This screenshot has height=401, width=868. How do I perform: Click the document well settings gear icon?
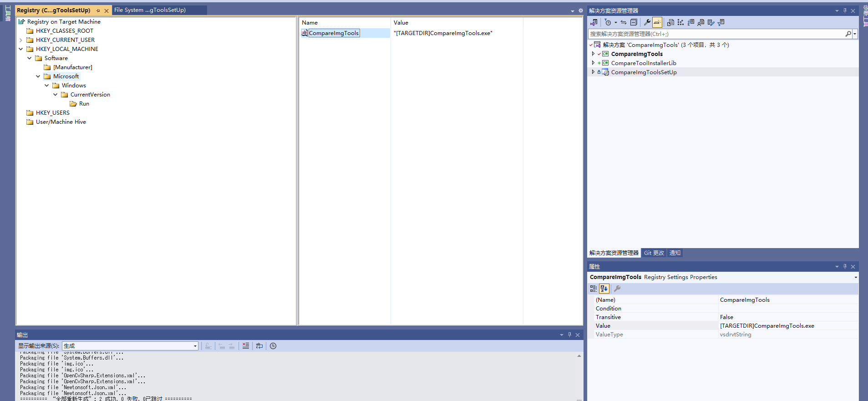[x=581, y=10]
